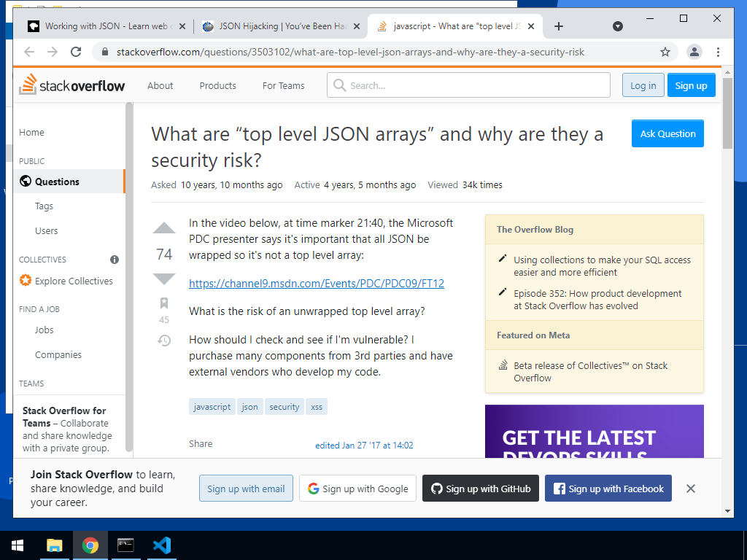Click the xss tag

point(317,407)
